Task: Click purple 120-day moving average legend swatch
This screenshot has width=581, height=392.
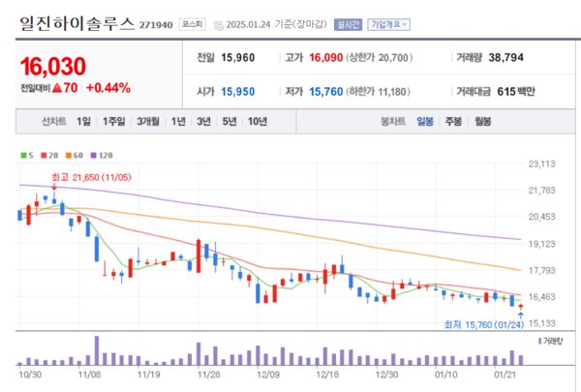Action: pos(93,155)
